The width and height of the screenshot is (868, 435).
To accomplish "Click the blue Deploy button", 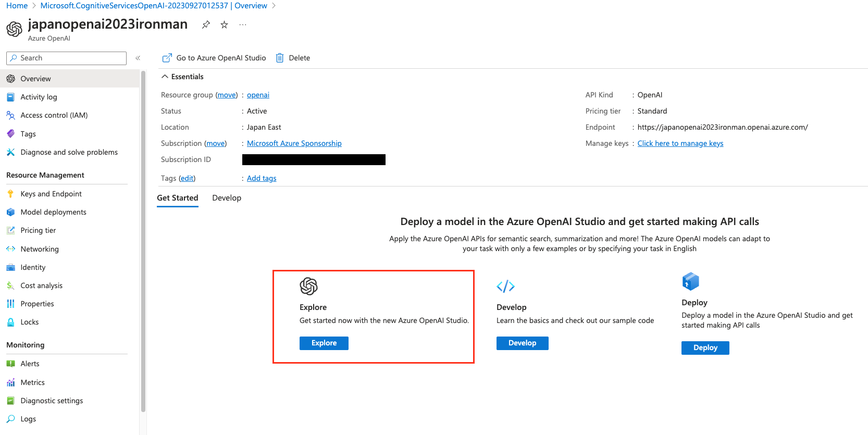I will (705, 347).
